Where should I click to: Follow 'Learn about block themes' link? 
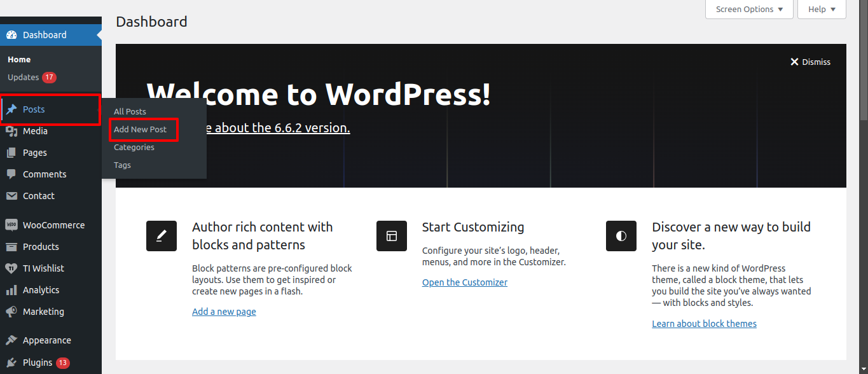pyautogui.click(x=704, y=324)
